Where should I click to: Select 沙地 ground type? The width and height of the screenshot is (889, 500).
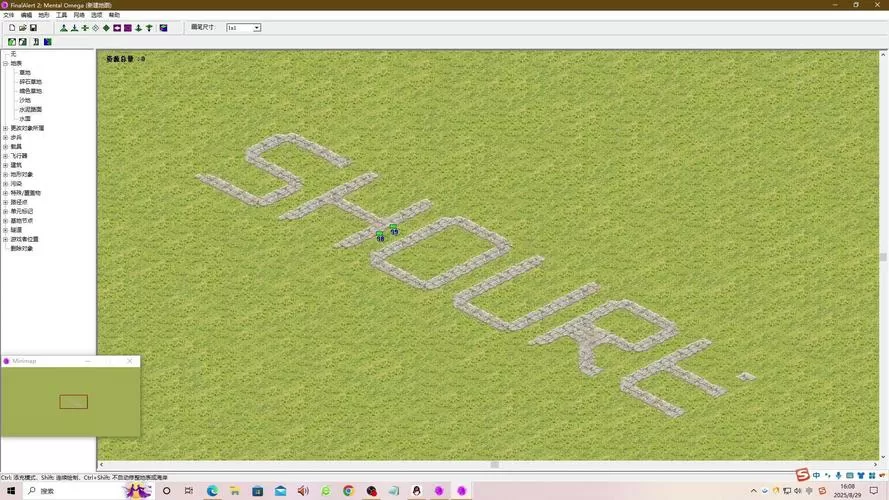coord(25,100)
